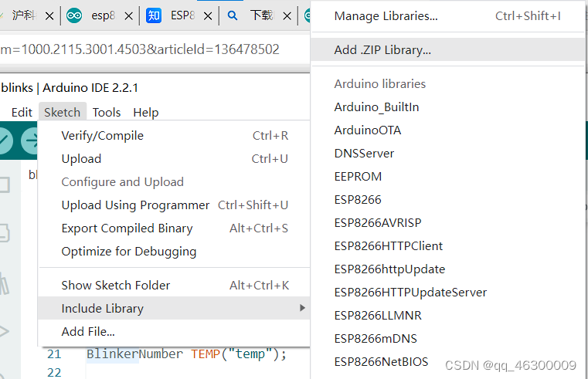Click the Verify checkmark toolbar icon
The height and width of the screenshot is (379, 588).
click(x=5, y=140)
